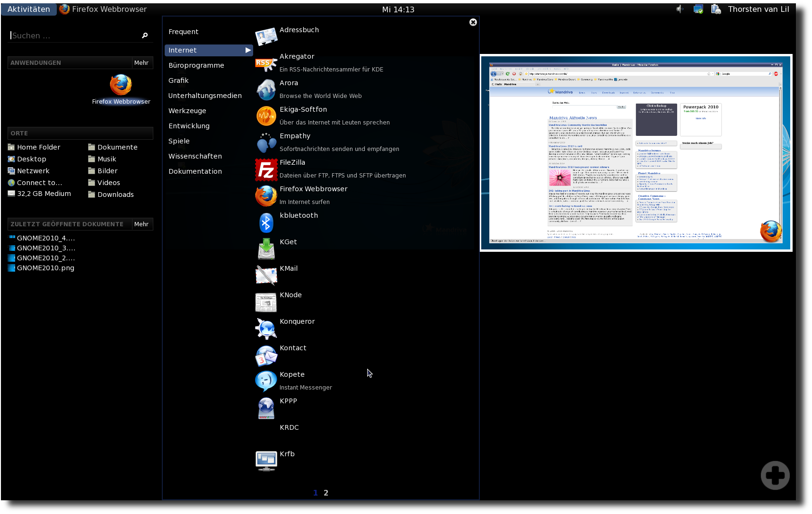The width and height of the screenshot is (812, 514).
Task: Click the search magnifier icon
Action: pos(145,35)
